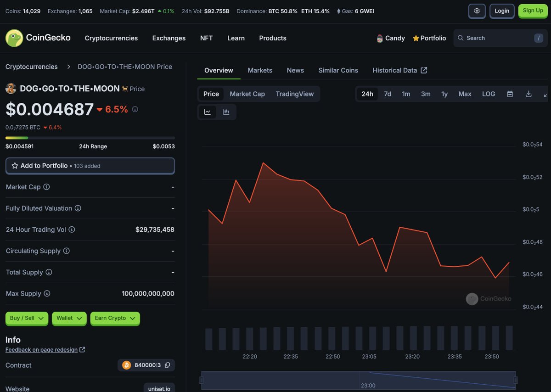This screenshot has height=392, width=551.
Task: Open the calendar date range picker
Action: point(510,94)
